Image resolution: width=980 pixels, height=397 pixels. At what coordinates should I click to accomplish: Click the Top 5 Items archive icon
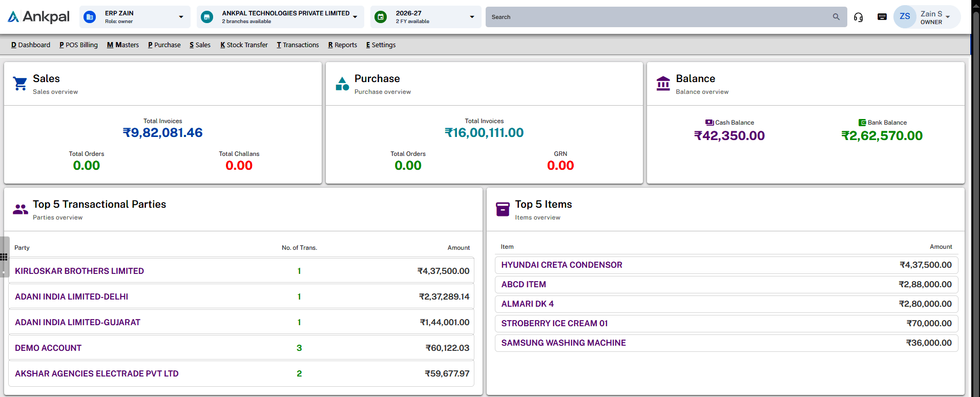pyautogui.click(x=503, y=209)
